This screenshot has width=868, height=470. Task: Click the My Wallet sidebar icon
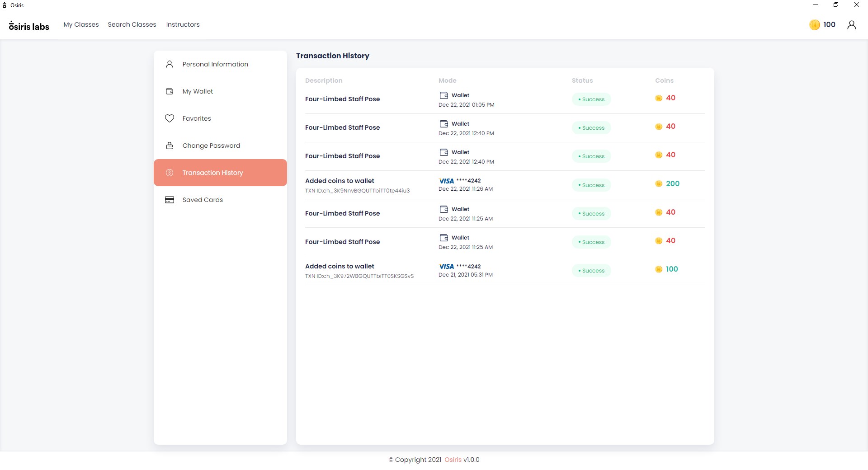pos(170,91)
